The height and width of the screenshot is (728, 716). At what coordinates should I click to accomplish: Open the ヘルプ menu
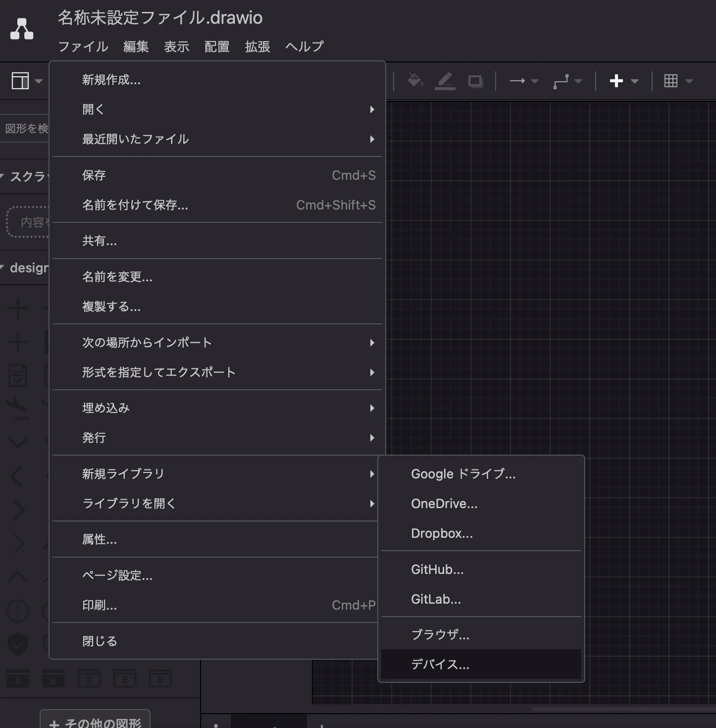(305, 47)
